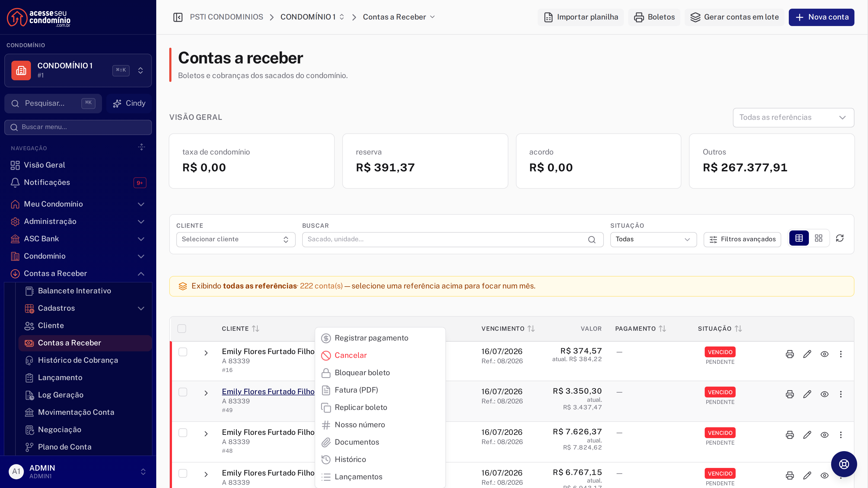View details of R$ 7.626,37 account
Image resolution: width=868 pixels, height=488 pixels.
point(824,435)
